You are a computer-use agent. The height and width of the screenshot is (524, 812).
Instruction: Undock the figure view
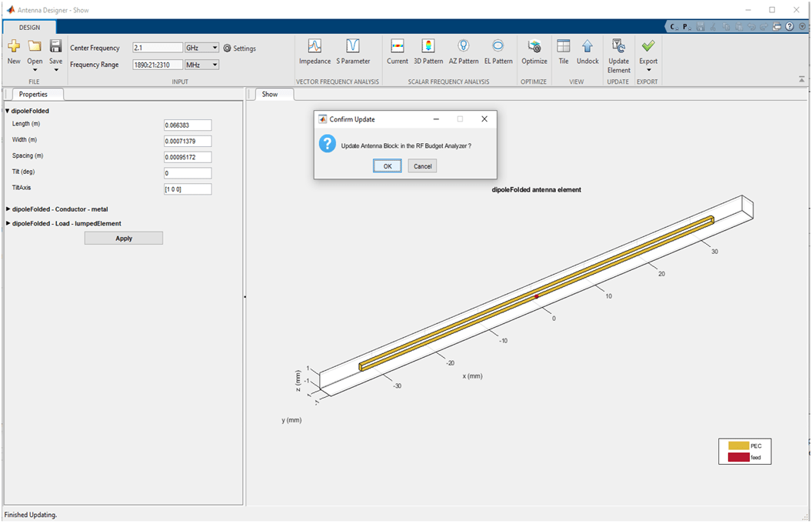coord(587,52)
